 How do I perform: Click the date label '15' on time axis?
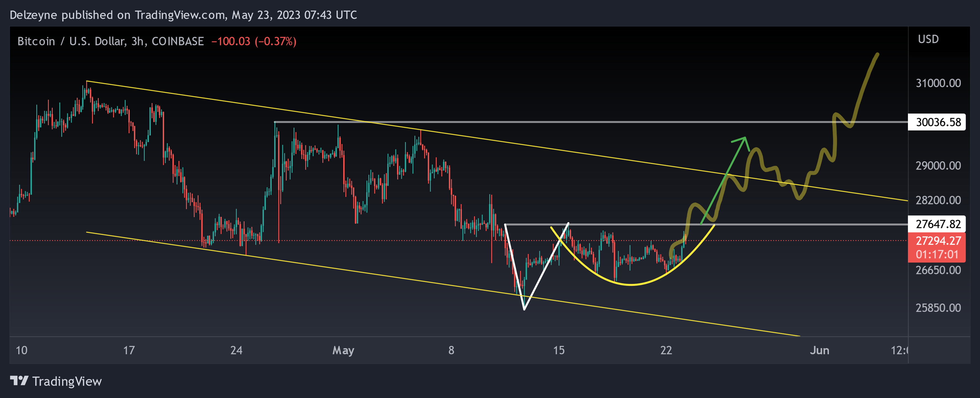click(x=559, y=350)
